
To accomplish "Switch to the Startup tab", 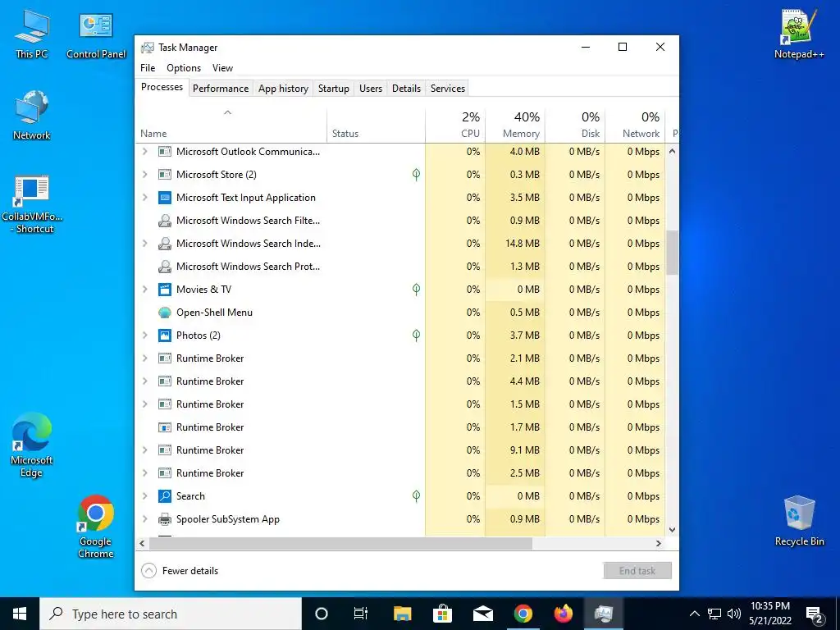I will pos(334,89).
